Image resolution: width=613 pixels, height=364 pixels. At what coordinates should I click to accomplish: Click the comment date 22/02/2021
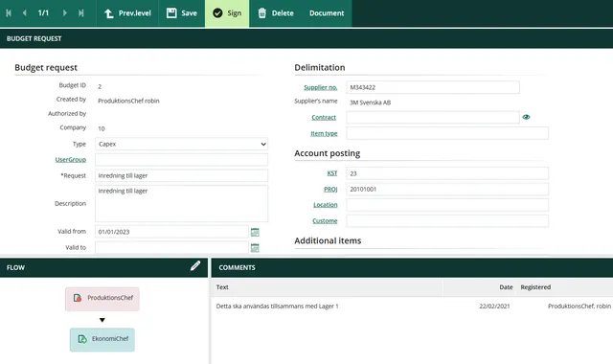click(494, 307)
